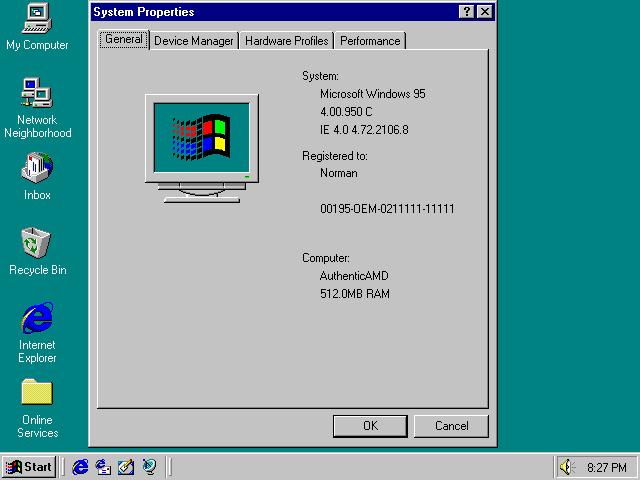Viewport: 640px width, 480px height.
Task: Launch Internet Explorer from Quick Launch bar
Action: (x=81, y=467)
